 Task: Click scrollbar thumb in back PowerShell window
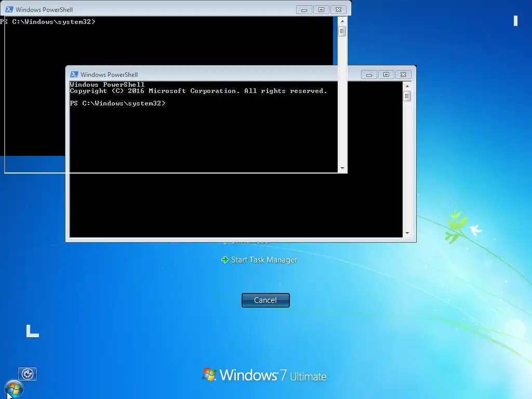[342, 31]
